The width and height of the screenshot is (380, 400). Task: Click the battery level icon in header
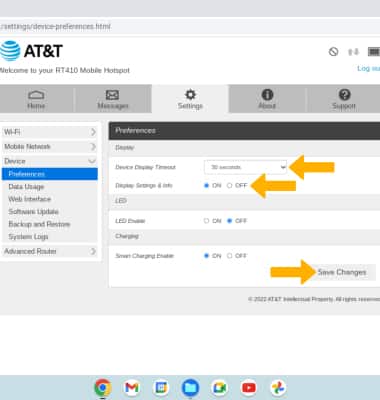coord(374,52)
